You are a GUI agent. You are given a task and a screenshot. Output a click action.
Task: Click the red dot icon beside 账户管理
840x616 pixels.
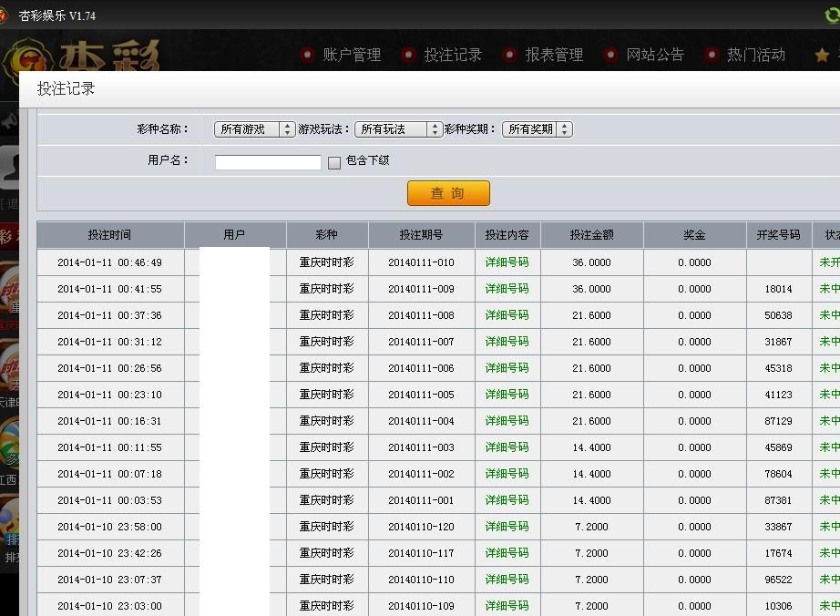(307, 55)
